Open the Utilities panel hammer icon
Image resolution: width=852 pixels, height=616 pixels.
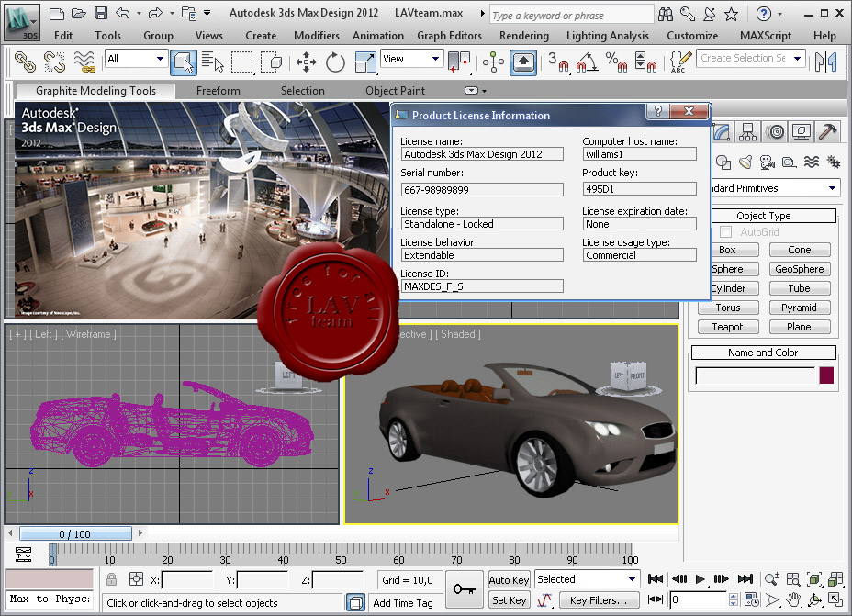click(x=827, y=131)
